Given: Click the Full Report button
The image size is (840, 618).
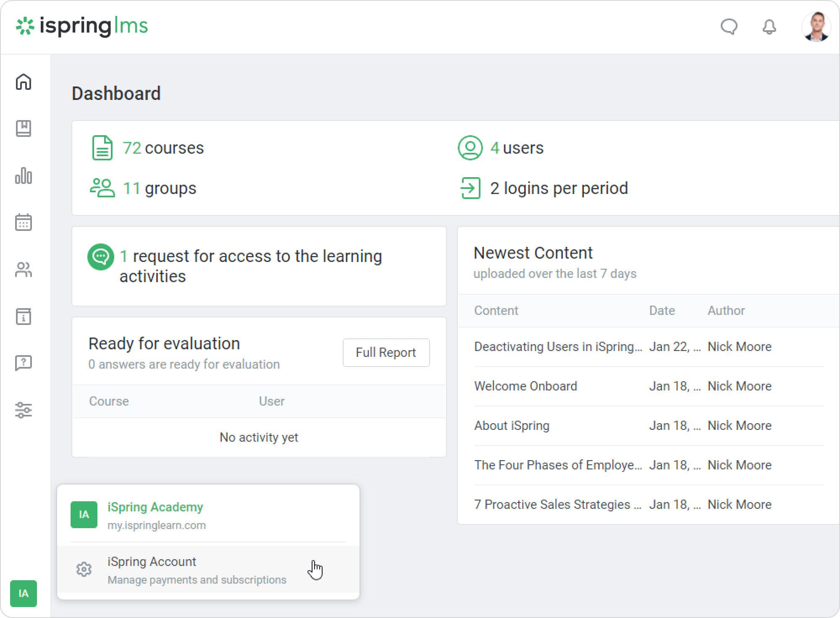Looking at the screenshot, I should pyautogui.click(x=386, y=353).
